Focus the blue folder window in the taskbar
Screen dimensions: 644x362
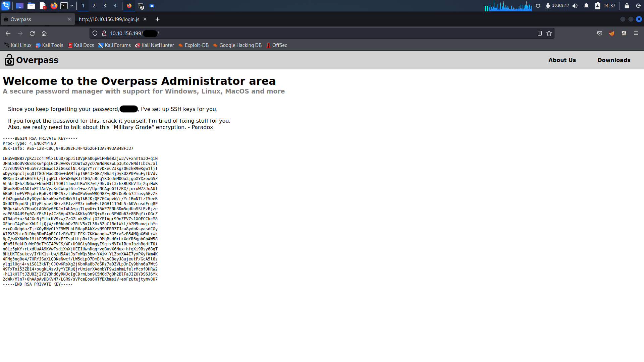coord(152,6)
